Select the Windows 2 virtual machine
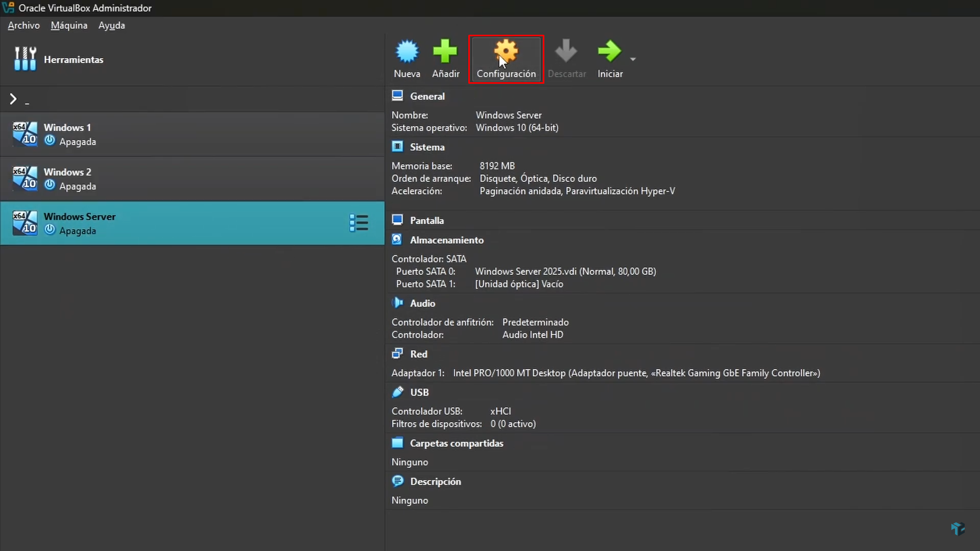 (67, 179)
